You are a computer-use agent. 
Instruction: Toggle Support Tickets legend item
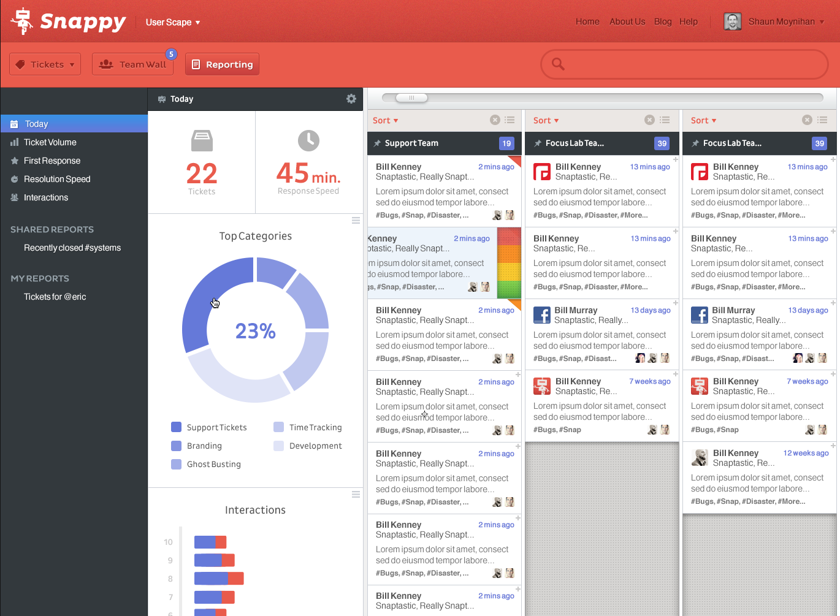[x=209, y=427]
